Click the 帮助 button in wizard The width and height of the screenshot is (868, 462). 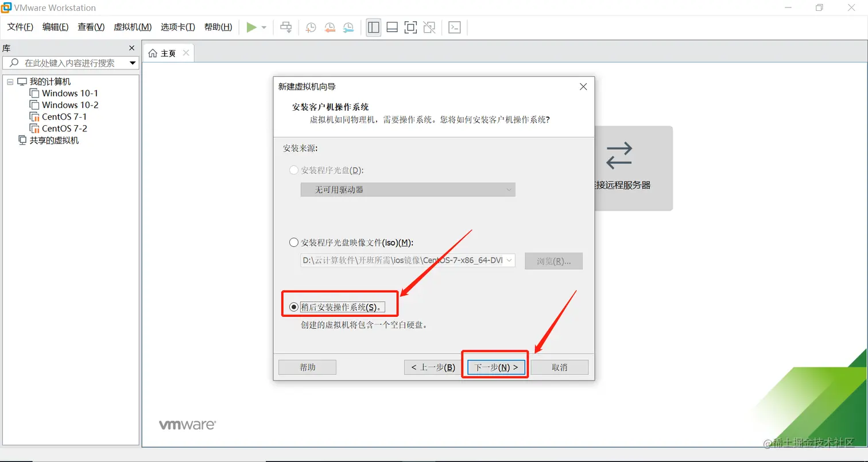pyautogui.click(x=307, y=367)
